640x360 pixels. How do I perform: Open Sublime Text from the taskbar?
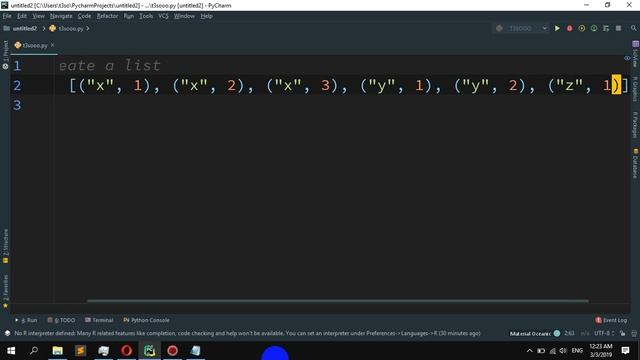pyautogui.click(x=80, y=351)
